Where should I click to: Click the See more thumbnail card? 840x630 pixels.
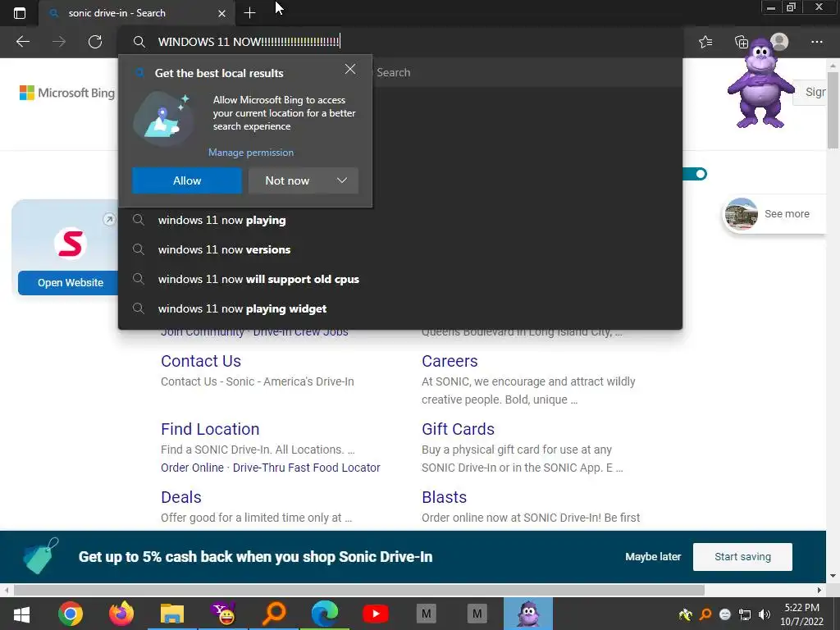click(x=774, y=214)
